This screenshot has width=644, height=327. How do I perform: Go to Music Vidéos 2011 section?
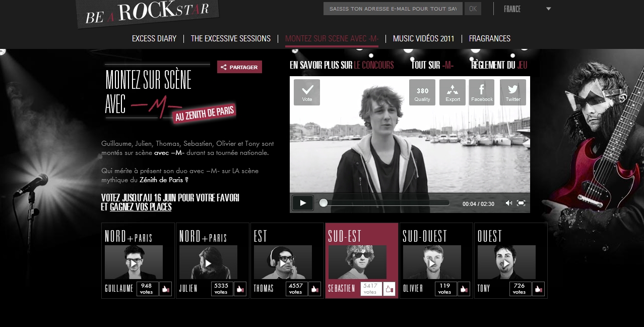pos(423,38)
